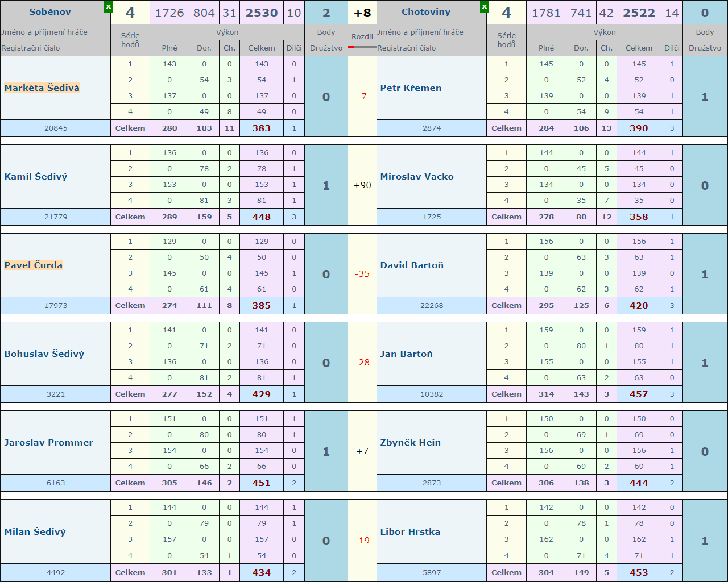Select registration number 21779
This screenshot has height=582, width=728.
56,217
